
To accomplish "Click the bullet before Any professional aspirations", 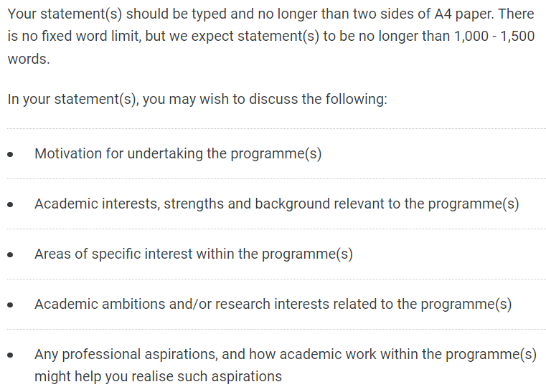I will click(x=11, y=355).
